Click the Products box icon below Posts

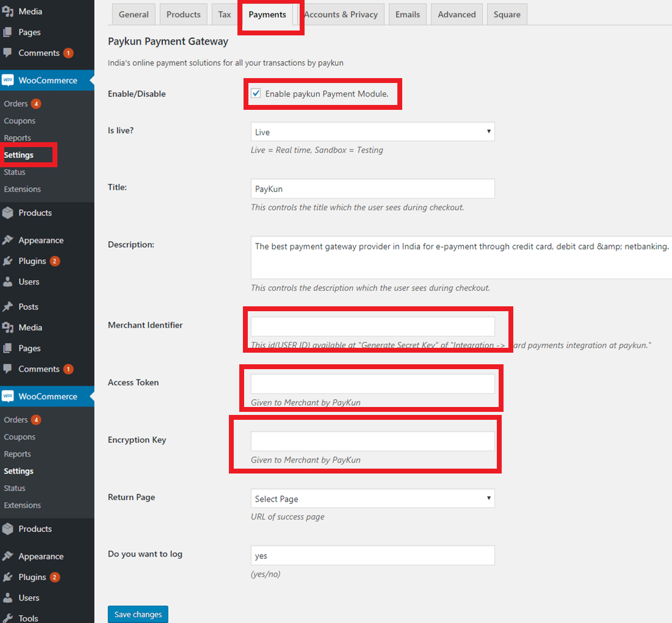click(x=8, y=529)
